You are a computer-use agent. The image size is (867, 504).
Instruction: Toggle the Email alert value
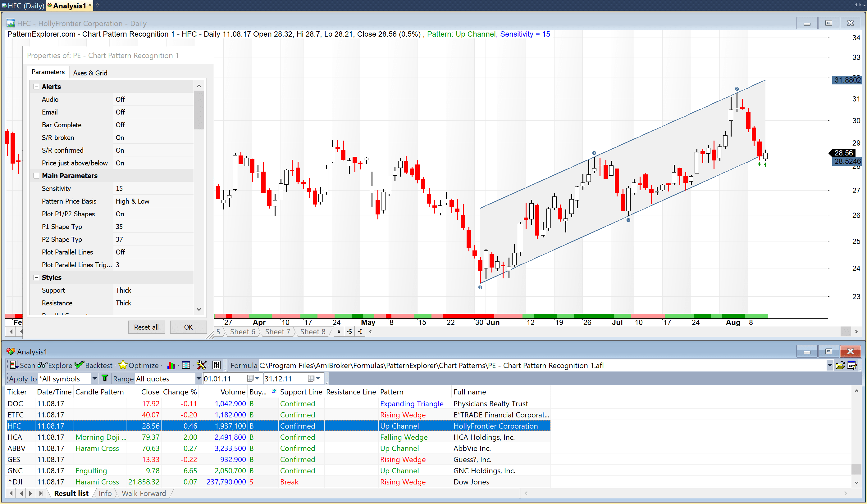153,112
